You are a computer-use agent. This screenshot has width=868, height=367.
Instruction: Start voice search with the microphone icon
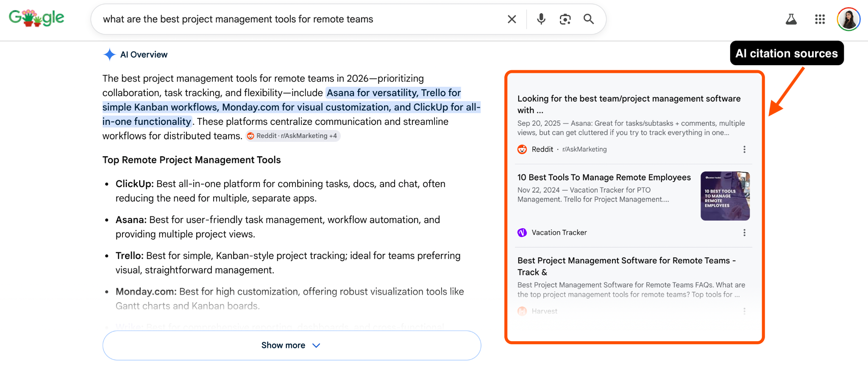pyautogui.click(x=541, y=19)
